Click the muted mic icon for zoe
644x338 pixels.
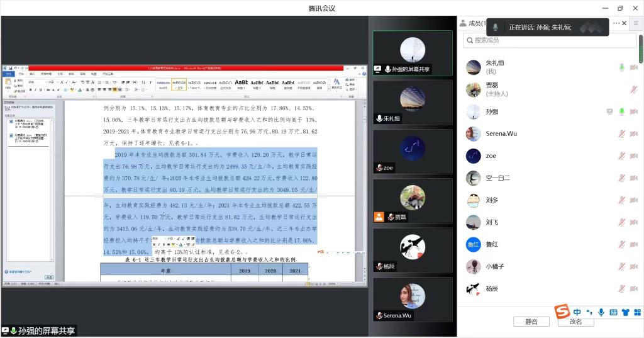621,155
